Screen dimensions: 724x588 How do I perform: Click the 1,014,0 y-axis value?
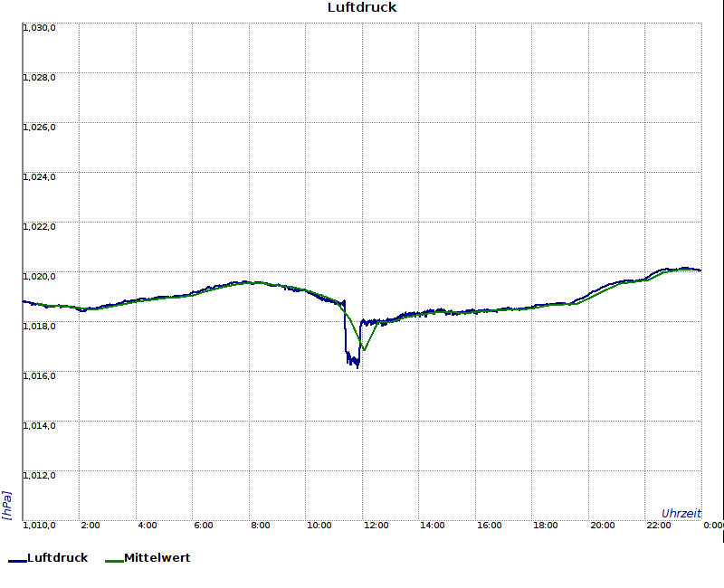39,425
